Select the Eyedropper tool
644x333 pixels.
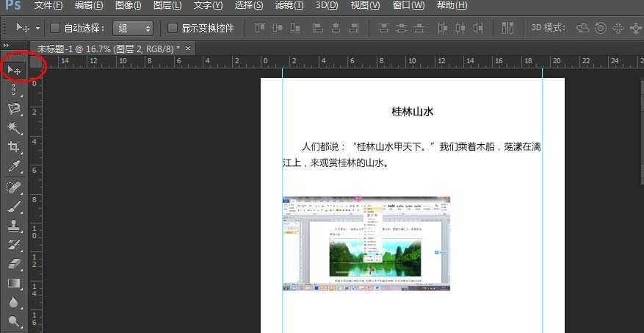pyautogui.click(x=14, y=168)
